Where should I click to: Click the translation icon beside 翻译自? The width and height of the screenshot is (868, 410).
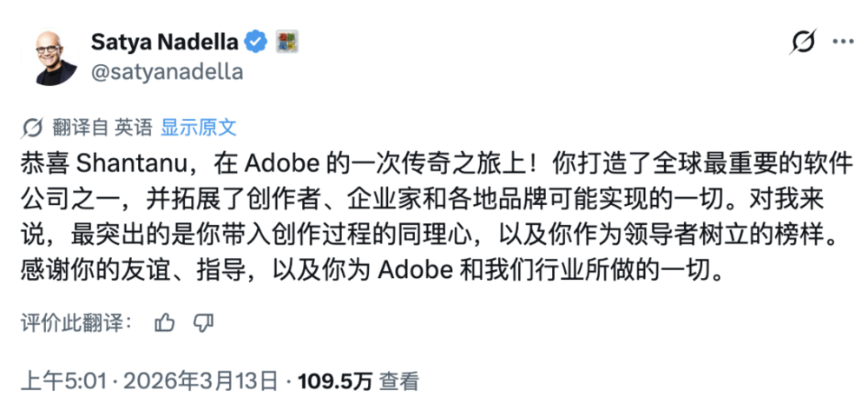[32, 128]
